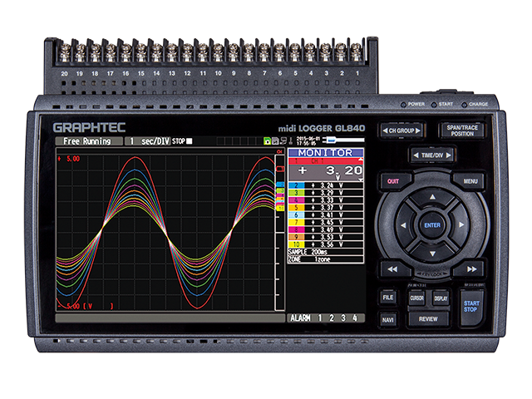The width and height of the screenshot is (532, 399).
Task: Select the 1 sec/DIV time scale field
Action: click(x=147, y=141)
